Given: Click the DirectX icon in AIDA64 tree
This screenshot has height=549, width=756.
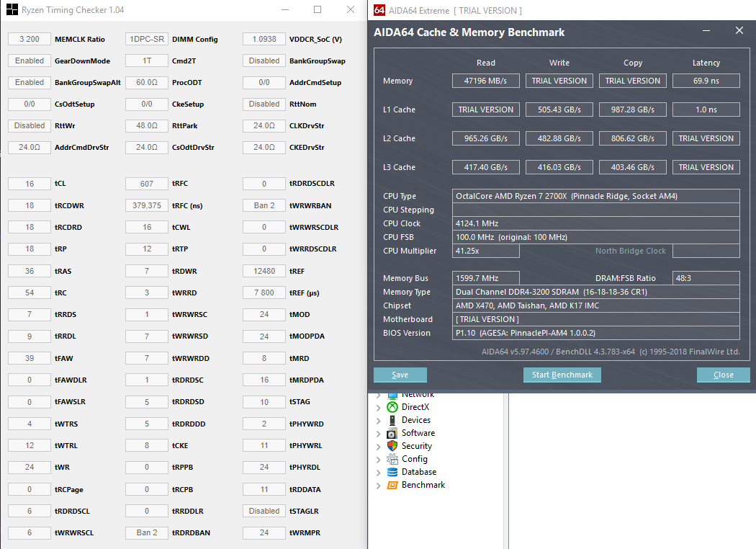Looking at the screenshot, I should click(x=392, y=407).
